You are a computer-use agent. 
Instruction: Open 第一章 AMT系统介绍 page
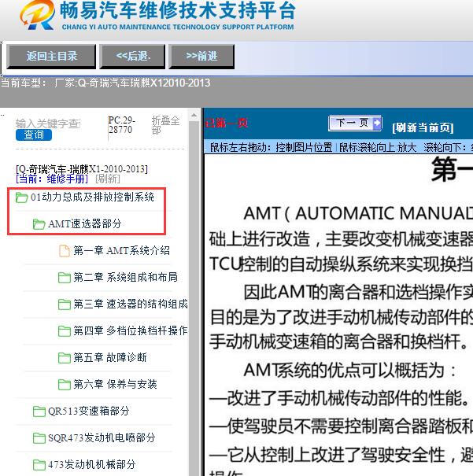tap(121, 251)
